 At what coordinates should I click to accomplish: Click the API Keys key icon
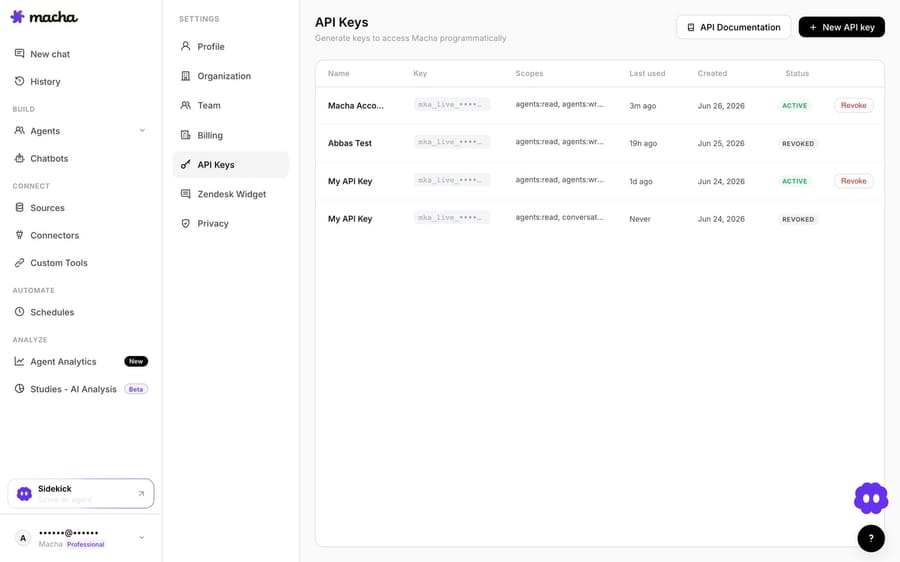185,164
